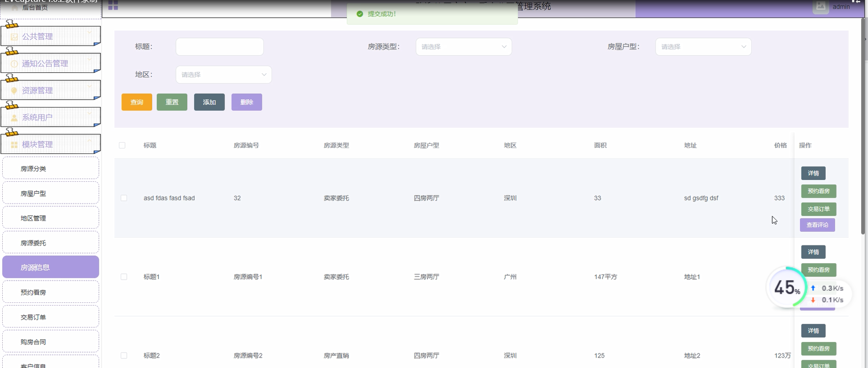Click the 房产直销 type cell

click(x=336, y=356)
